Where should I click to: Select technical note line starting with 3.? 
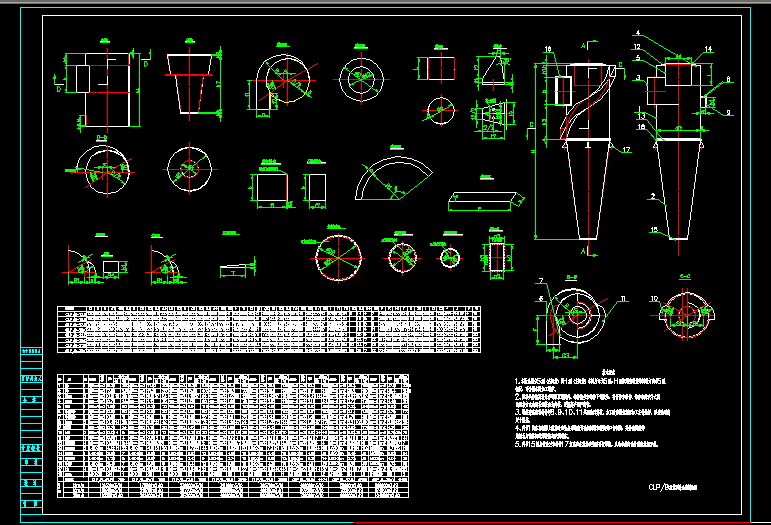[x=593, y=412]
